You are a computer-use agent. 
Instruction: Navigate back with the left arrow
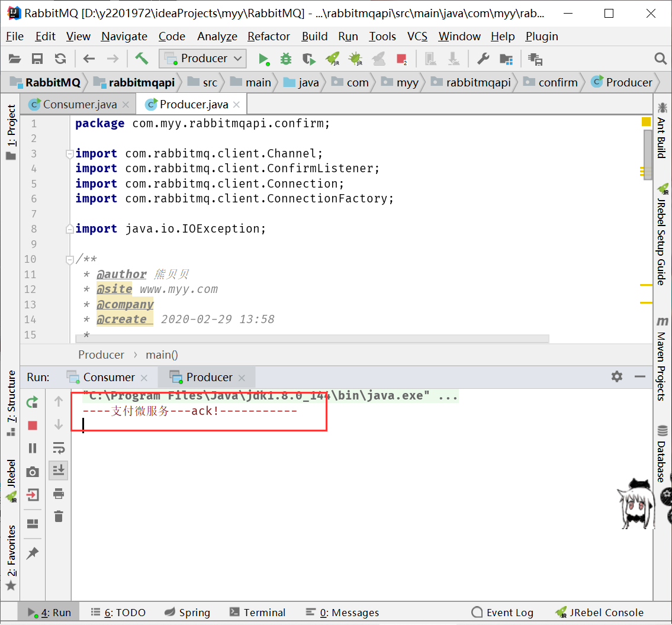click(89, 59)
